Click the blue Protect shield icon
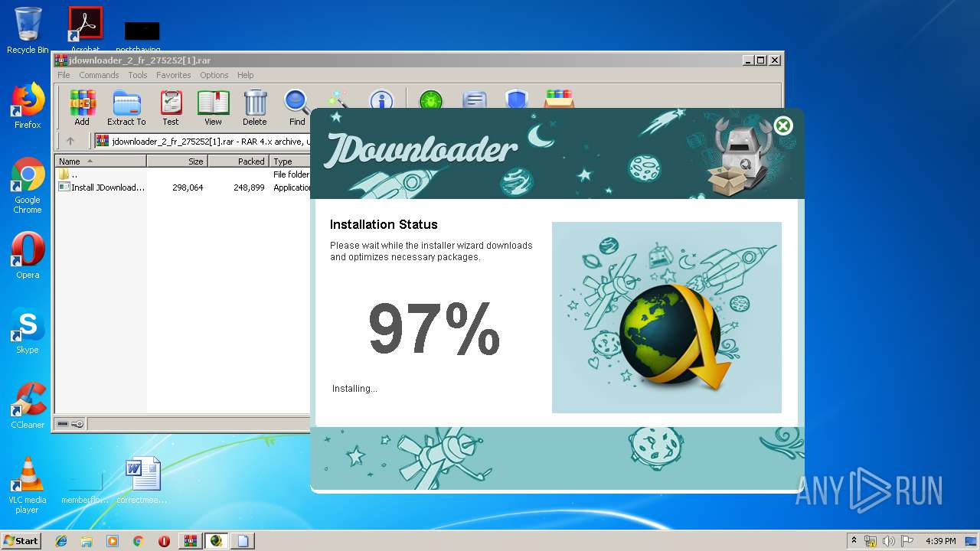980x551 pixels. pos(517,99)
